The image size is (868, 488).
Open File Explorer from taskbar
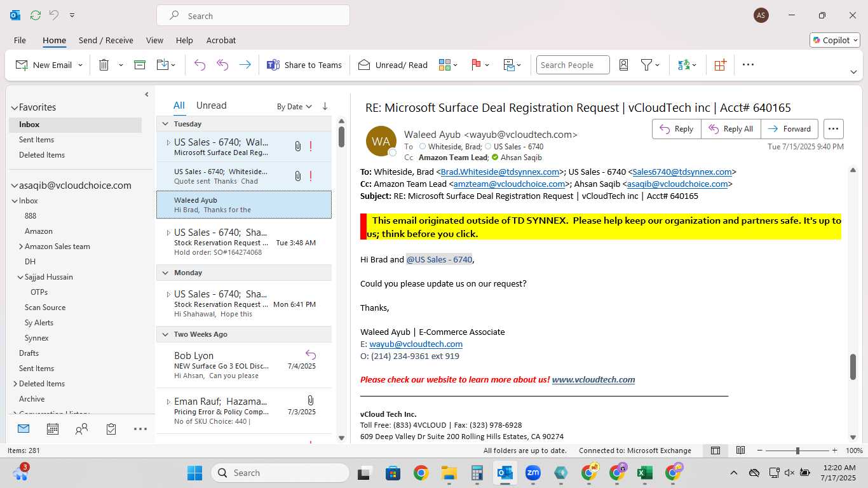pos(449,473)
